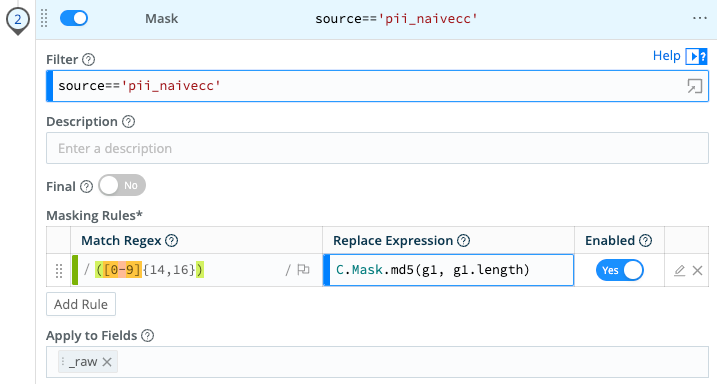Click the Apply to Fields input area
The width and height of the screenshot is (717, 384).
click(377, 362)
